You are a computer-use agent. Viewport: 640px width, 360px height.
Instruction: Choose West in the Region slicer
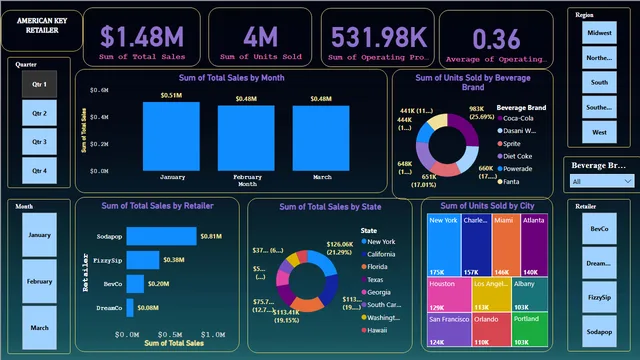pos(599,132)
